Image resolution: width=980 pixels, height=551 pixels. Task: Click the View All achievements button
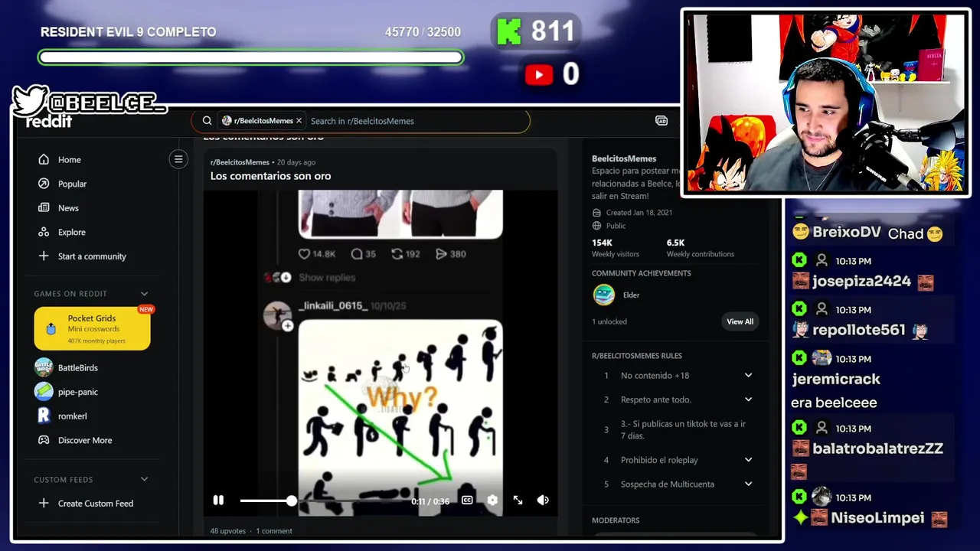(x=740, y=321)
